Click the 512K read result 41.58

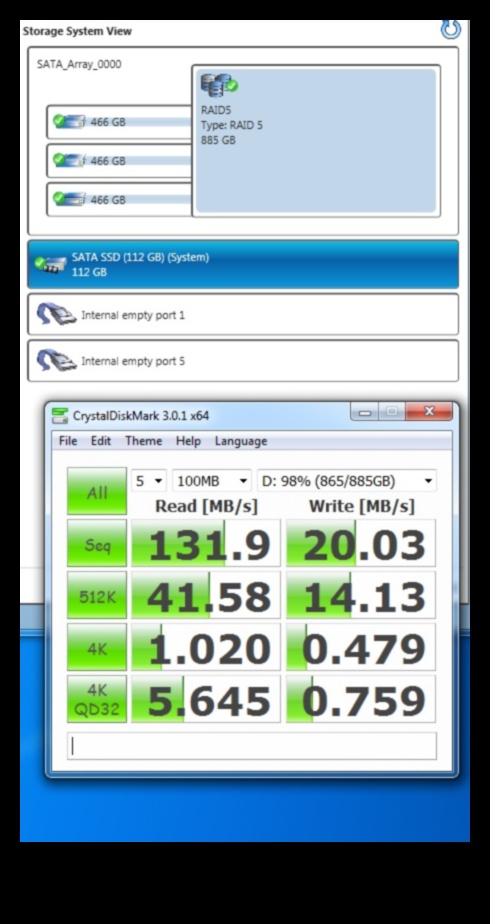point(206,595)
